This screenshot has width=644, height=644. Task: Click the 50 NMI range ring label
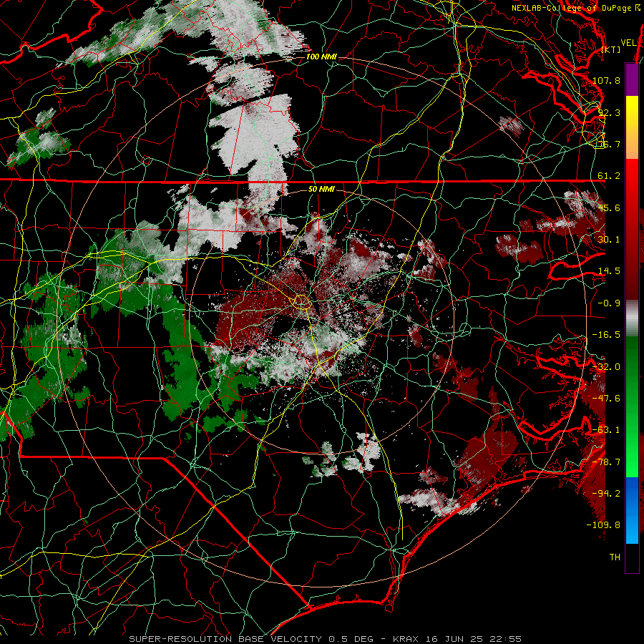click(321, 189)
